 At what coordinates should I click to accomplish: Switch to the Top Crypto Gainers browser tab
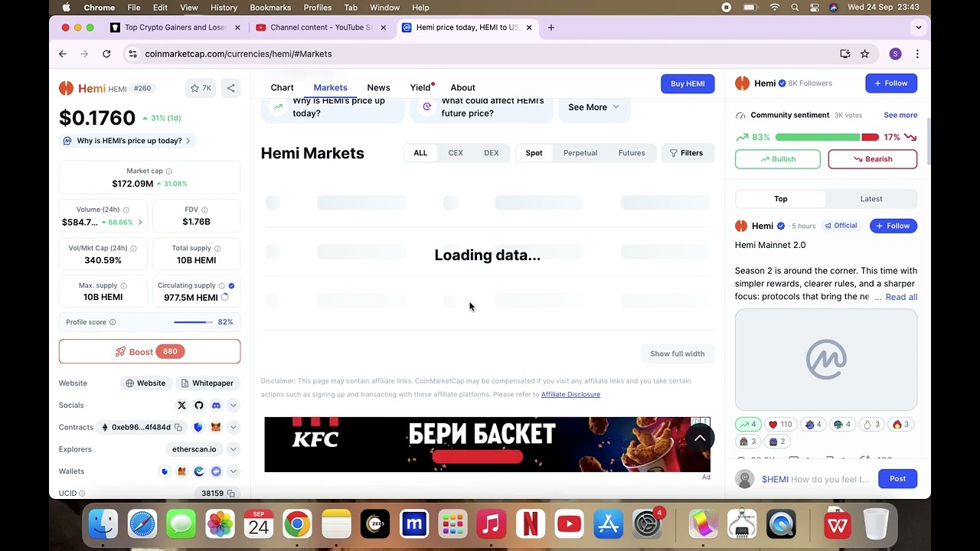[x=175, y=28]
